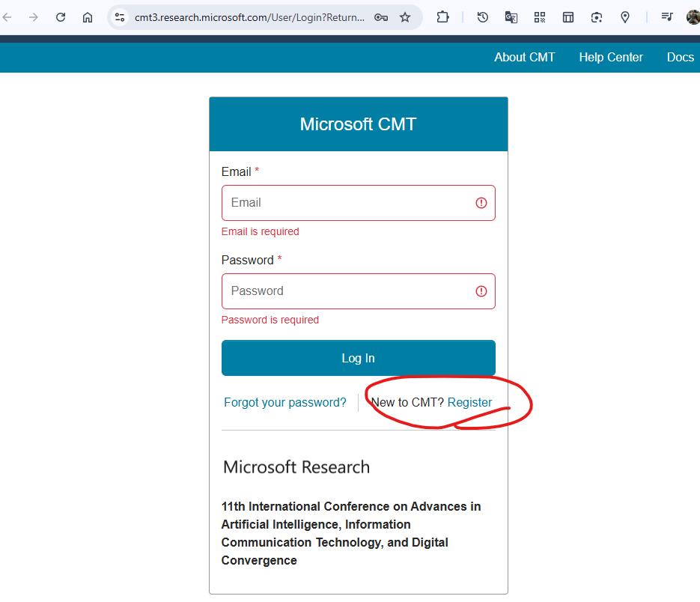700x602 pixels.
Task: Click the Log In button
Action: click(359, 358)
